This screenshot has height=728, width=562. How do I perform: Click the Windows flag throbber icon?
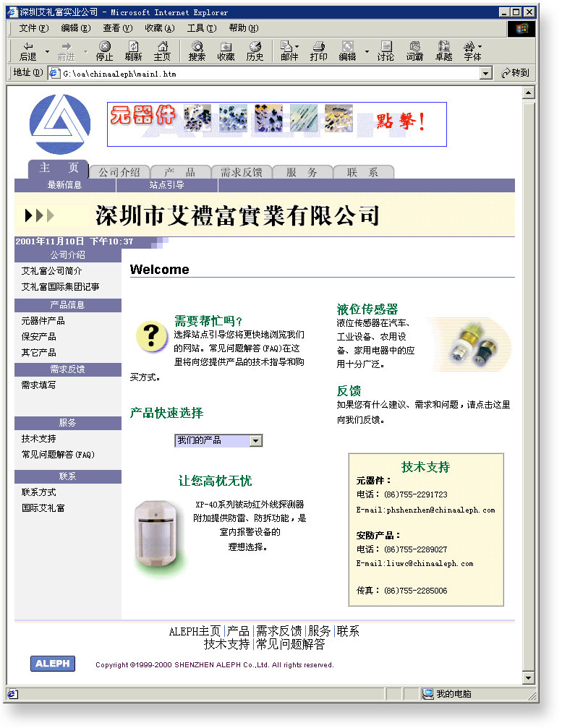tap(521, 29)
